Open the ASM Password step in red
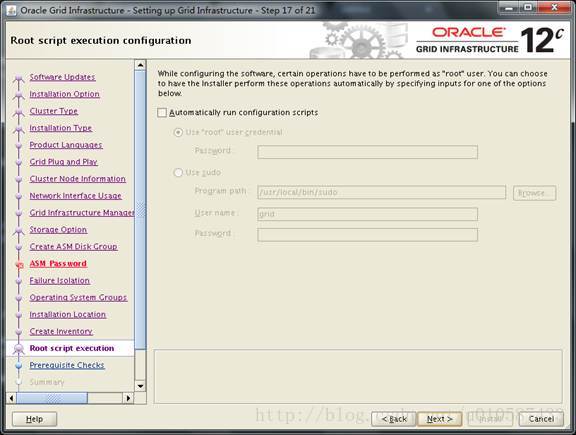 pos(58,263)
